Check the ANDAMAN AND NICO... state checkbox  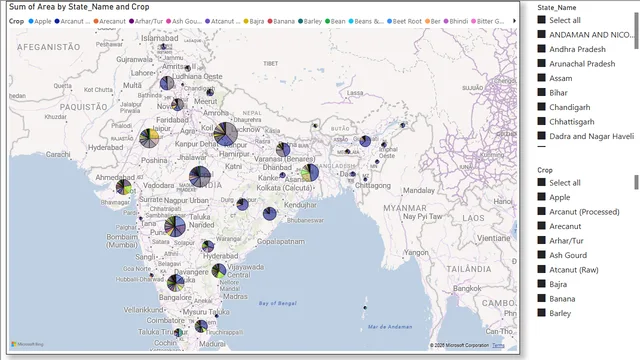[542, 34]
